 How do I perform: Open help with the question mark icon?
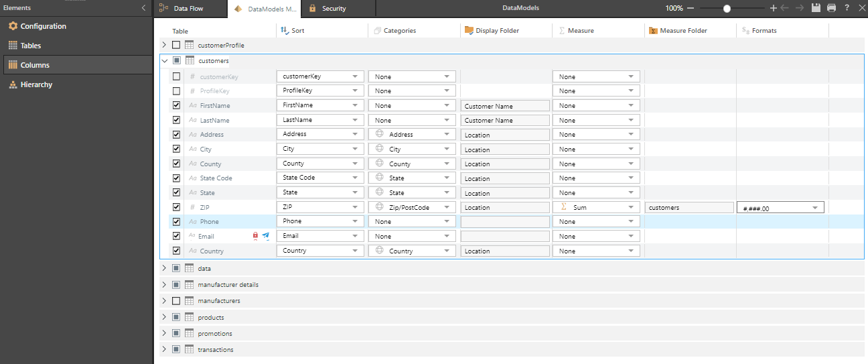pyautogui.click(x=847, y=8)
